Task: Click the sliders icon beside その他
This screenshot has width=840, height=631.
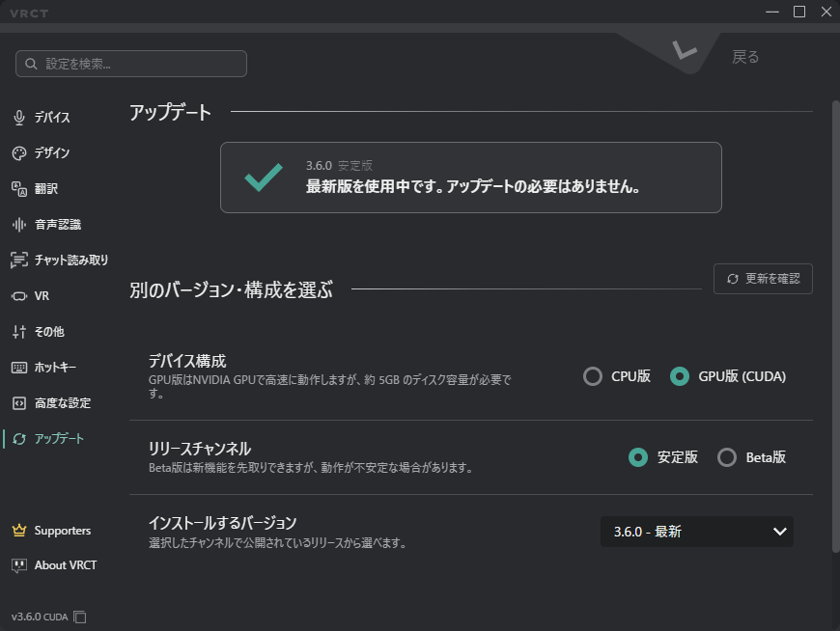Action: pos(19,332)
